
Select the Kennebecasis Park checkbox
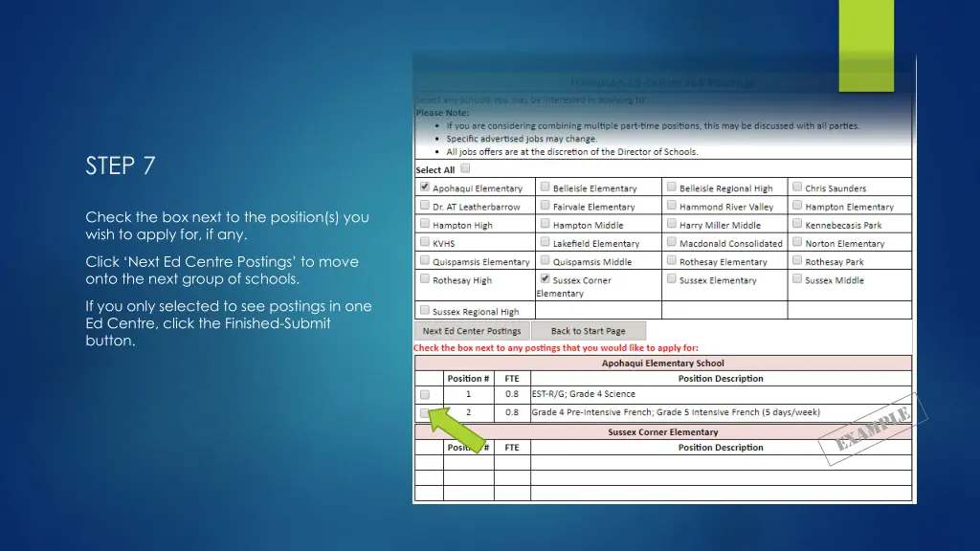click(x=797, y=225)
